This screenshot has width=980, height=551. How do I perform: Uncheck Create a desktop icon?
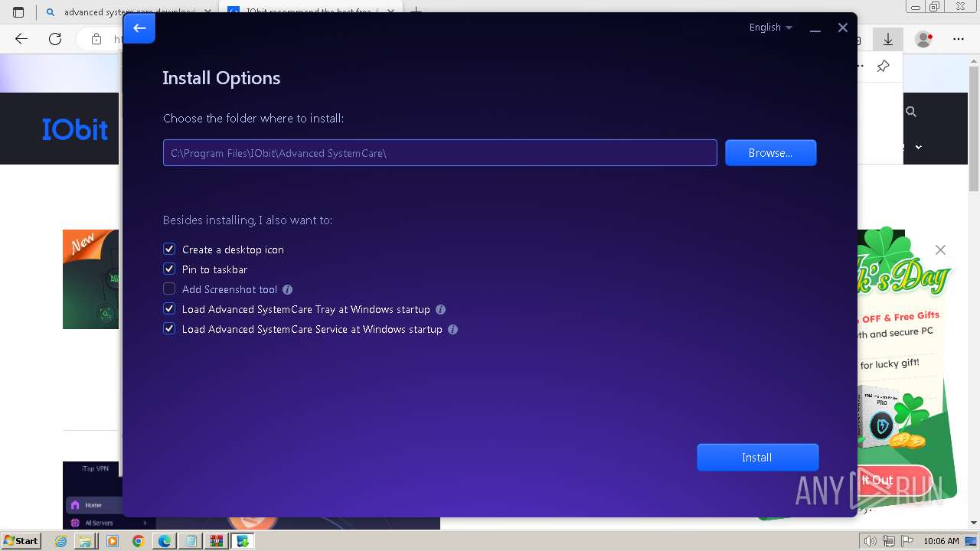point(169,249)
